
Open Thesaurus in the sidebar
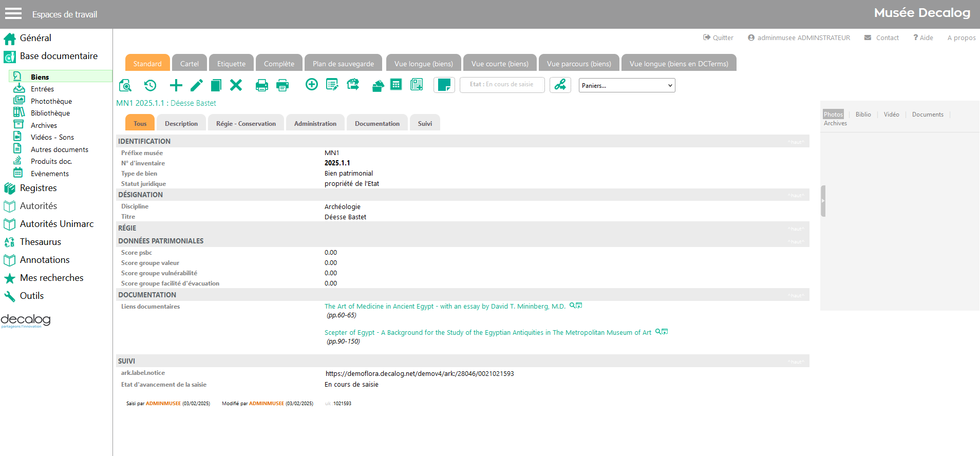pyautogui.click(x=40, y=242)
